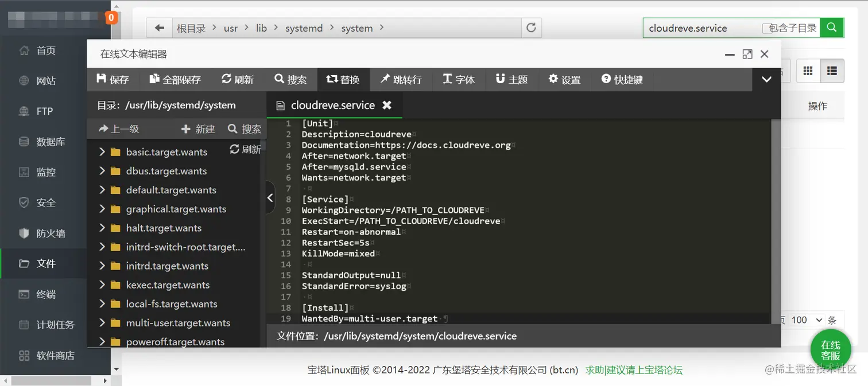The width and height of the screenshot is (868, 386).
Task: Select the cloudreve.service file tab
Action: point(333,105)
